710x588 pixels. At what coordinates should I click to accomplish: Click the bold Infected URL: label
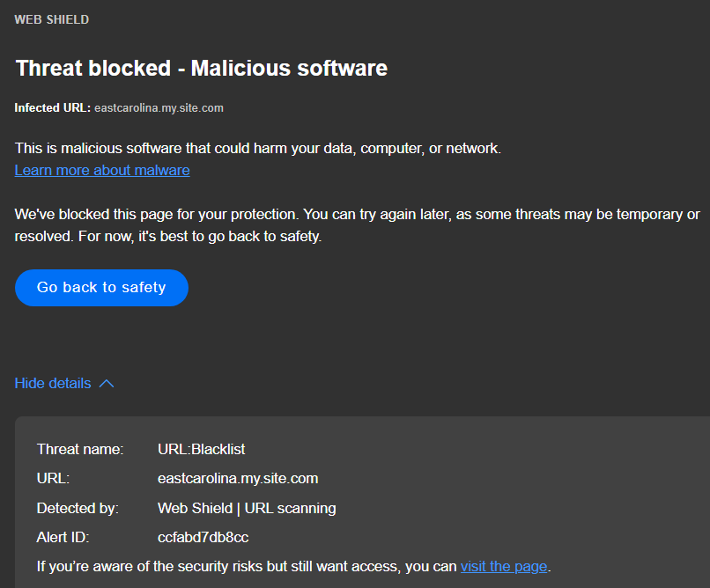[x=52, y=108]
